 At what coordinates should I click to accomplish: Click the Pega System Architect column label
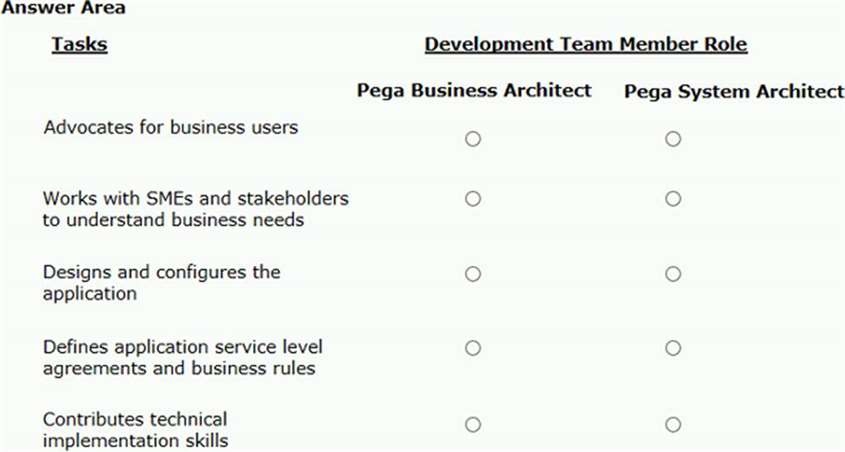coord(734,92)
